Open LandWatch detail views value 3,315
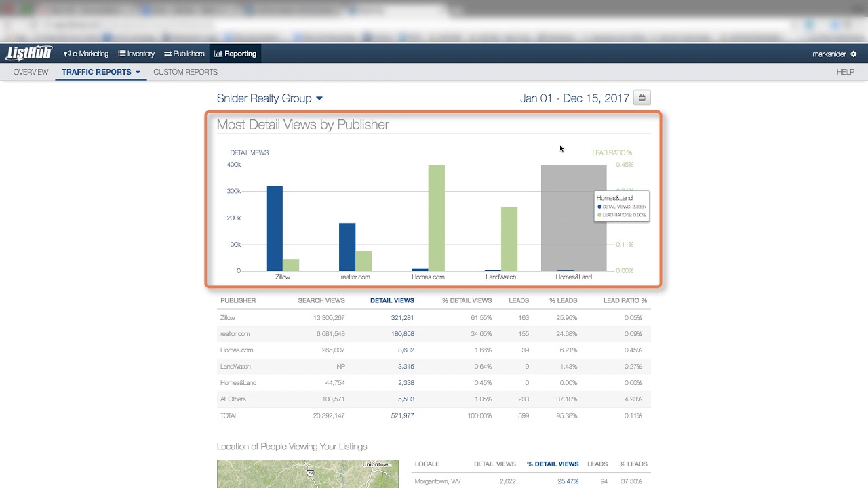The height and width of the screenshot is (488, 868). click(406, 367)
